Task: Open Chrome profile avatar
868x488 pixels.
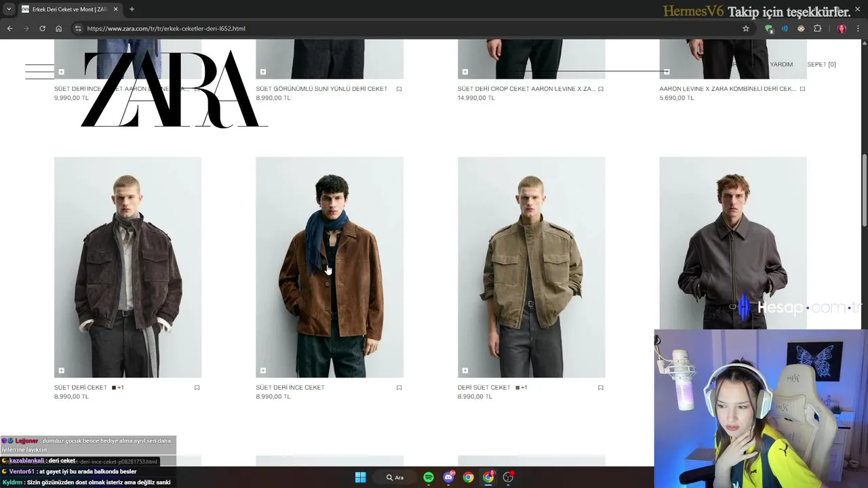Action: [842, 28]
